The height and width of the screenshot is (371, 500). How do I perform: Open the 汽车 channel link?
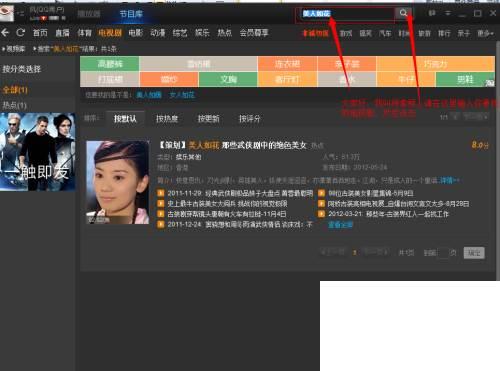385,33
